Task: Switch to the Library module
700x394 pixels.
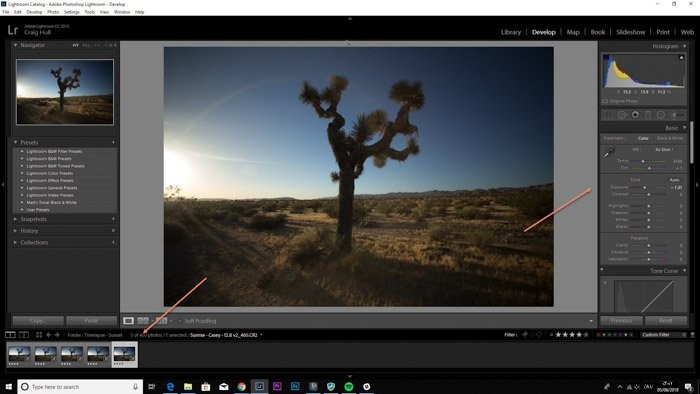Action: click(x=511, y=32)
